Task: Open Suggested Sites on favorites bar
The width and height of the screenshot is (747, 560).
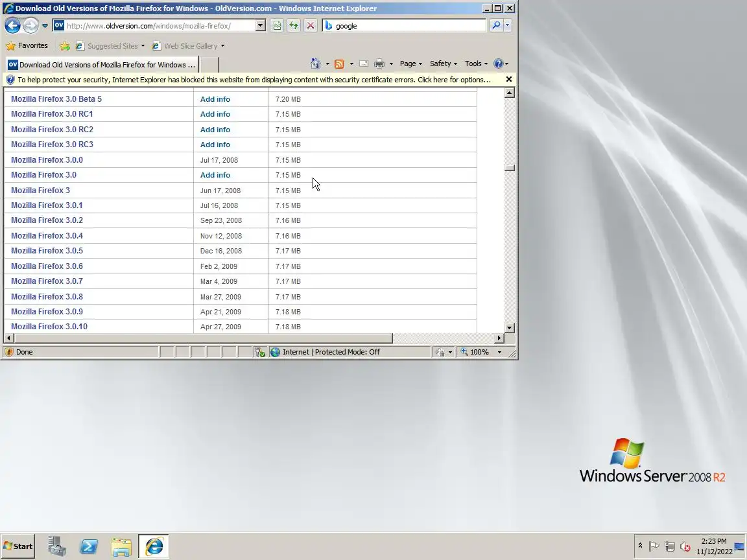Action: [x=110, y=46]
